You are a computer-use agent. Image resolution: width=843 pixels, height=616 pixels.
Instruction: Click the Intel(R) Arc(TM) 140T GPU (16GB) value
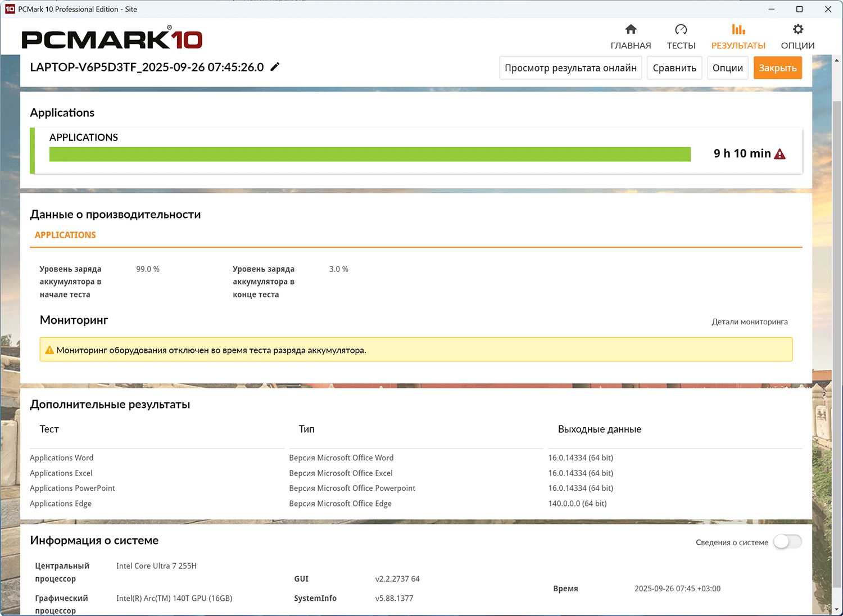(x=174, y=599)
